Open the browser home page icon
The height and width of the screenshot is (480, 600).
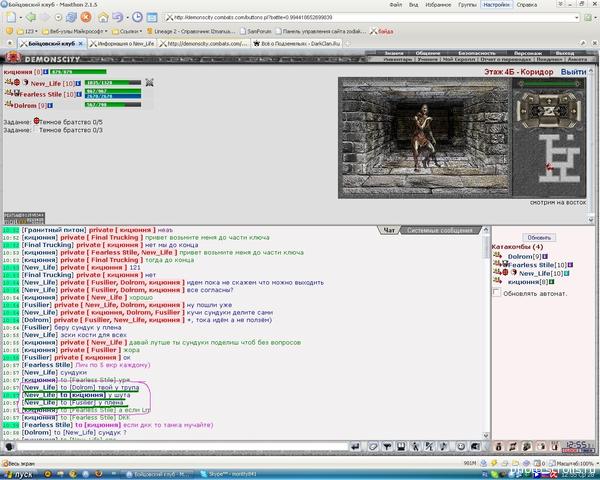103,17
